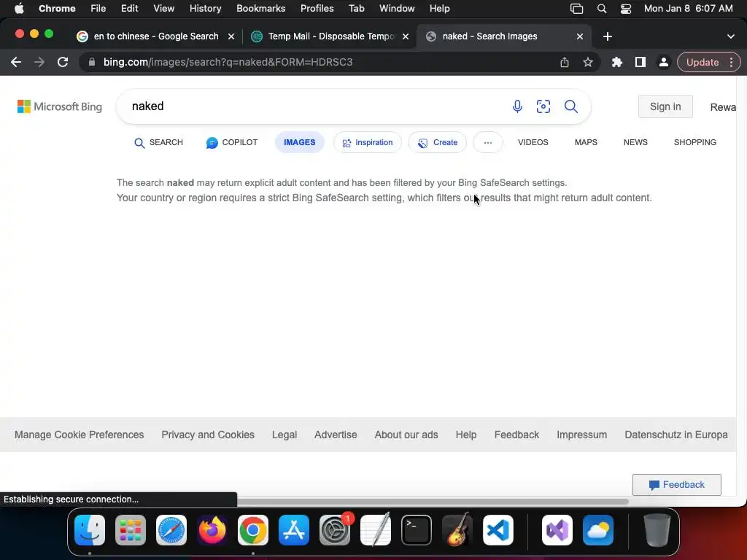
Task: Expand the more options ellipsis pill
Action: tap(487, 142)
